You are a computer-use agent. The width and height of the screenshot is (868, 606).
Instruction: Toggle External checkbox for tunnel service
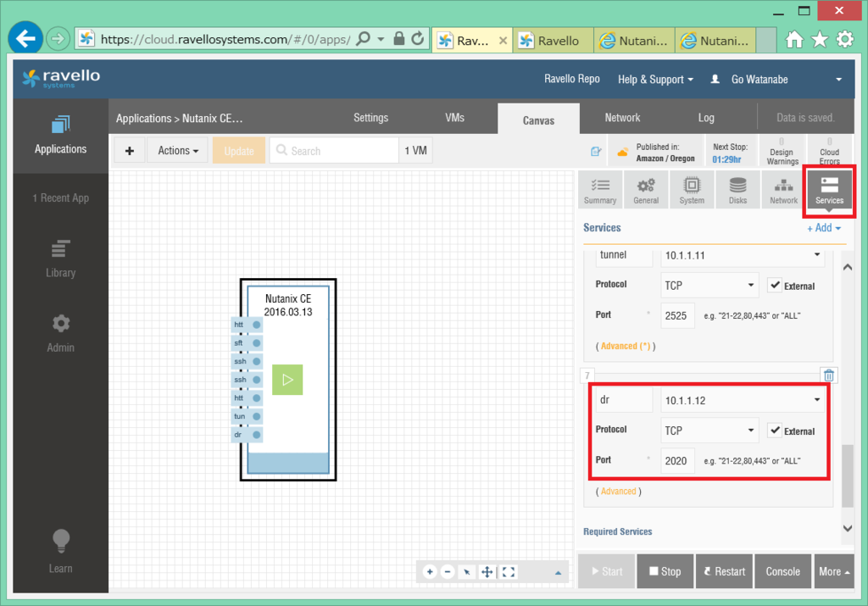pyautogui.click(x=775, y=285)
